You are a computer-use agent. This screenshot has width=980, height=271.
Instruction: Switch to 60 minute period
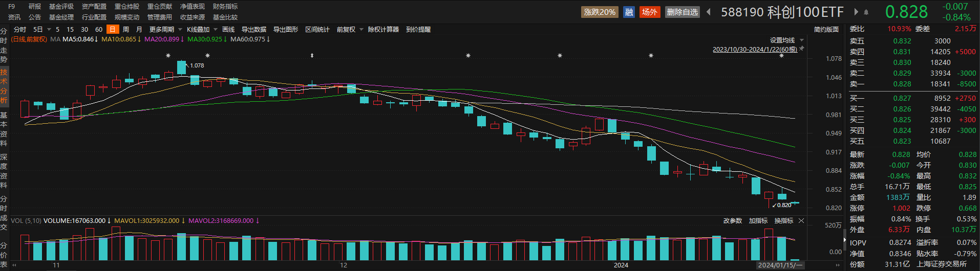[99, 30]
